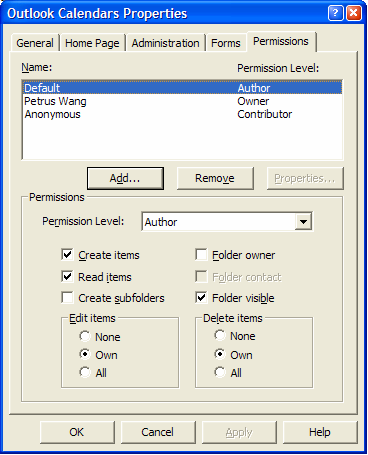Click the title bar help question-mark icon
This screenshot has width=368, height=455.
click(x=335, y=13)
